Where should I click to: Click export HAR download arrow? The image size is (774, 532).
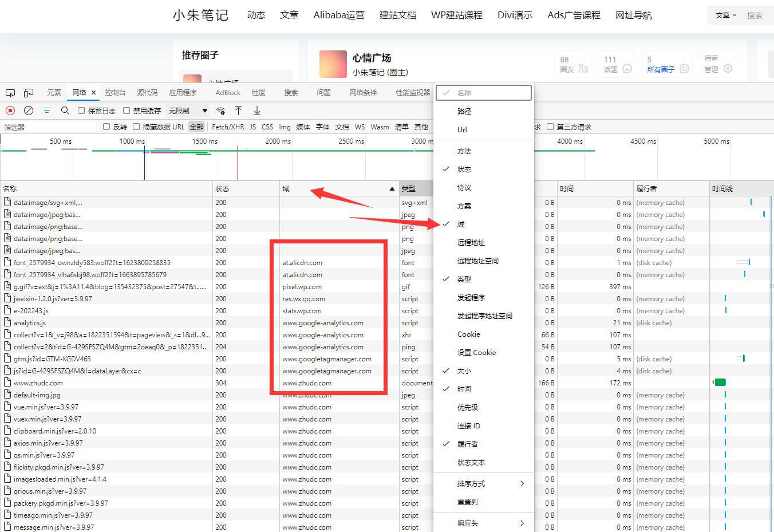(x=257, y=111)
